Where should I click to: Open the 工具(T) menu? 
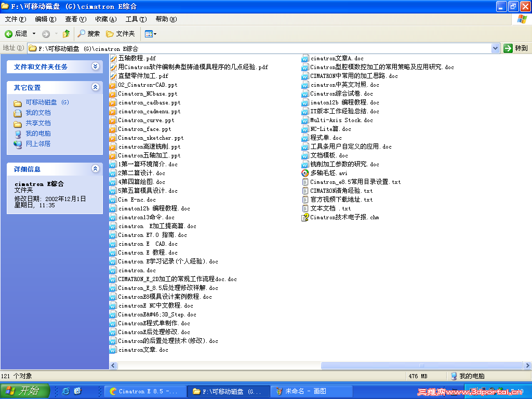tap(136, 19)
